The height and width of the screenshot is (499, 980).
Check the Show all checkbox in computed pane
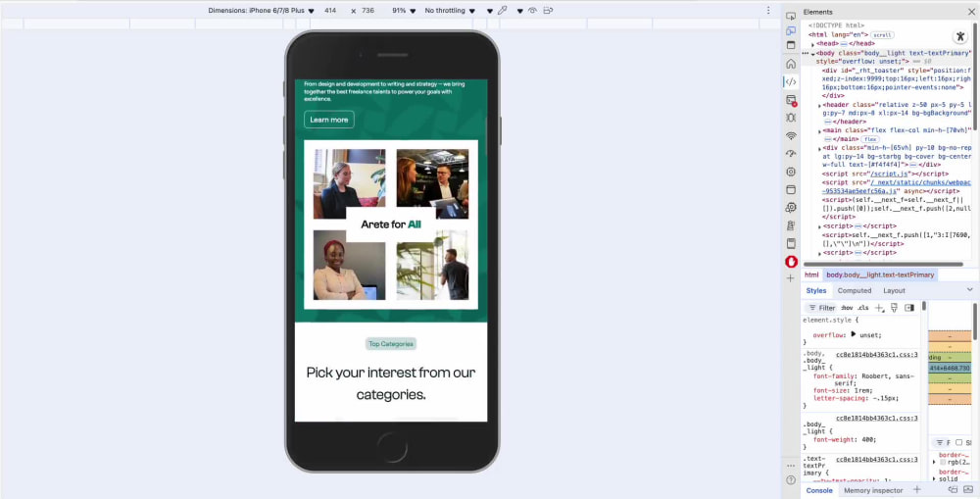coord(959,443)
